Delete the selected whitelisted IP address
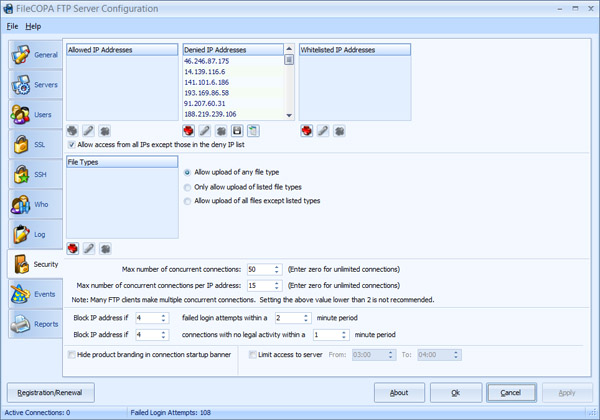Image resolution: width=600 pixels, height=420 pixels. [x=339, y=131]
